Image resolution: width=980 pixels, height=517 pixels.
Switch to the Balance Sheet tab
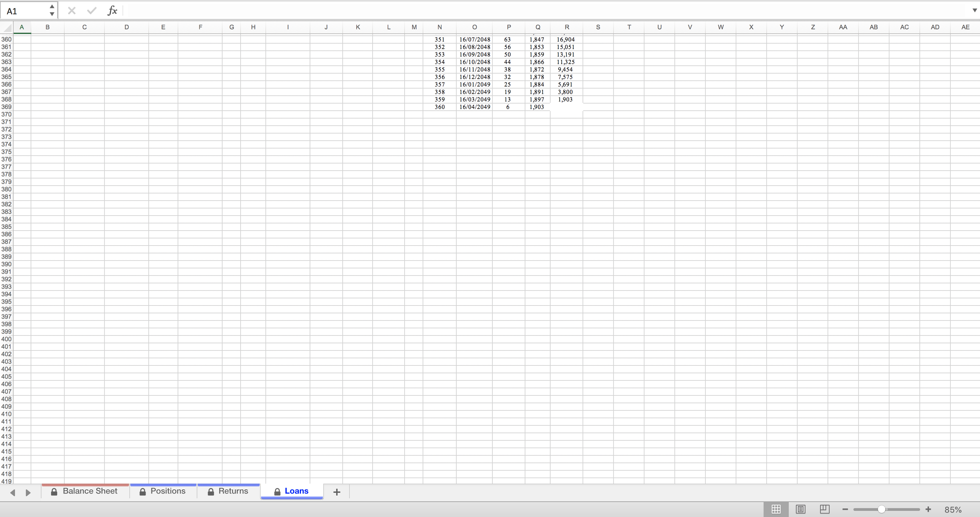pyautogui.click(x=85, y=491)
